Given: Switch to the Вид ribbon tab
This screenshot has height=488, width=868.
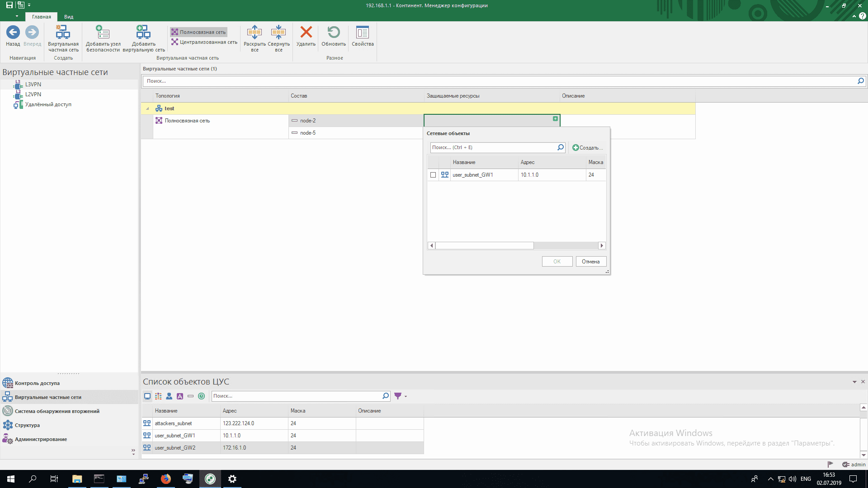Looking at the screenshot, I should click(69, 17).
